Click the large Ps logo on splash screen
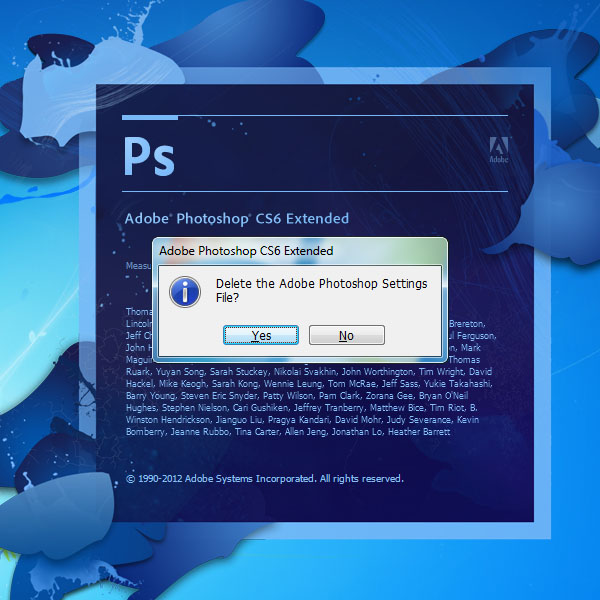The width and height of the screenshot is (600, 600). (149, 156)
